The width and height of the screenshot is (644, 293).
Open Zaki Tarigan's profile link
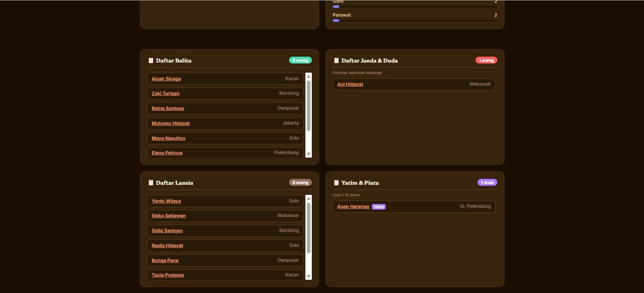click(x=165, y=93)
